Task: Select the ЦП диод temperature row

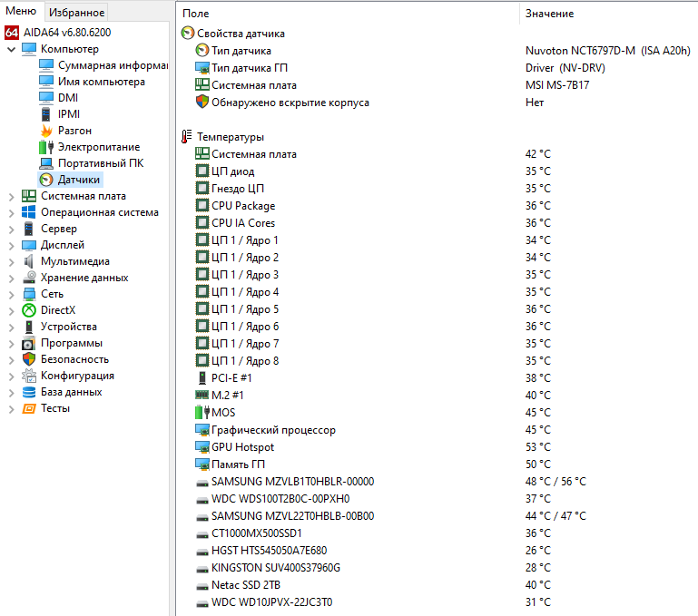Action: click(437, 171)
